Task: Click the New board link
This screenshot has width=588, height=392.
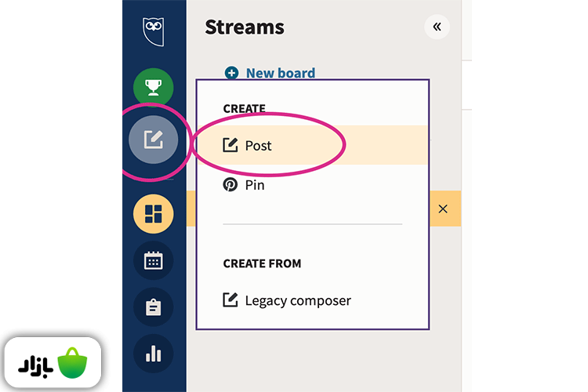Action: tap(280, 73)
